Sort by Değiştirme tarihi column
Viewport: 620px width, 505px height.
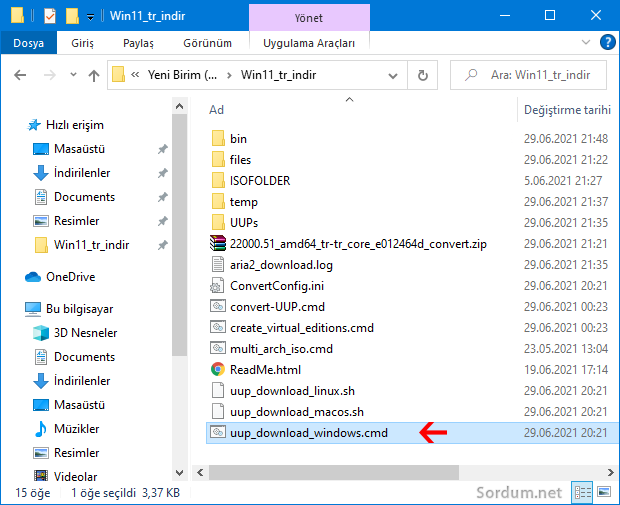[x=567, y=110]
